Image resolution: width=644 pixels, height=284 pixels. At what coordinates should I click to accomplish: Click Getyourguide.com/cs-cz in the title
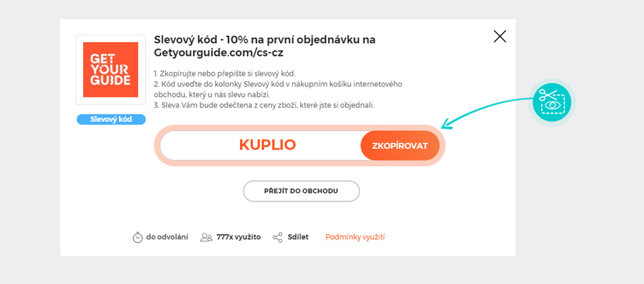(218, 53)
